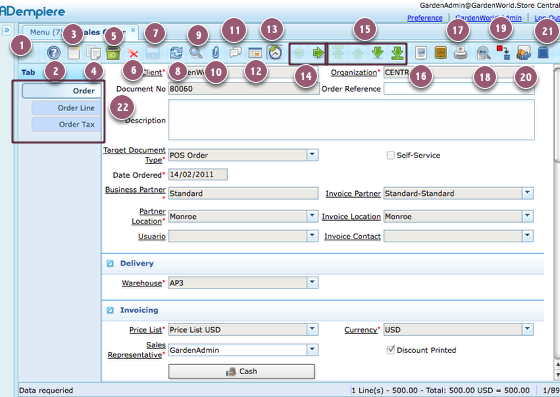The width and height of the screenshot is (560, 397).
Task: Open the Currency dropdown arrow
Action: [528, 329]
